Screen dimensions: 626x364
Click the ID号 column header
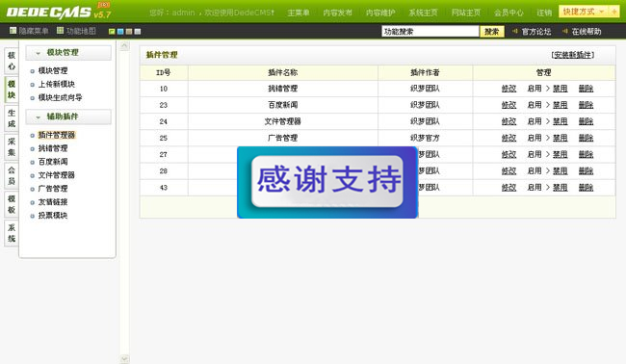coord(164,72)
